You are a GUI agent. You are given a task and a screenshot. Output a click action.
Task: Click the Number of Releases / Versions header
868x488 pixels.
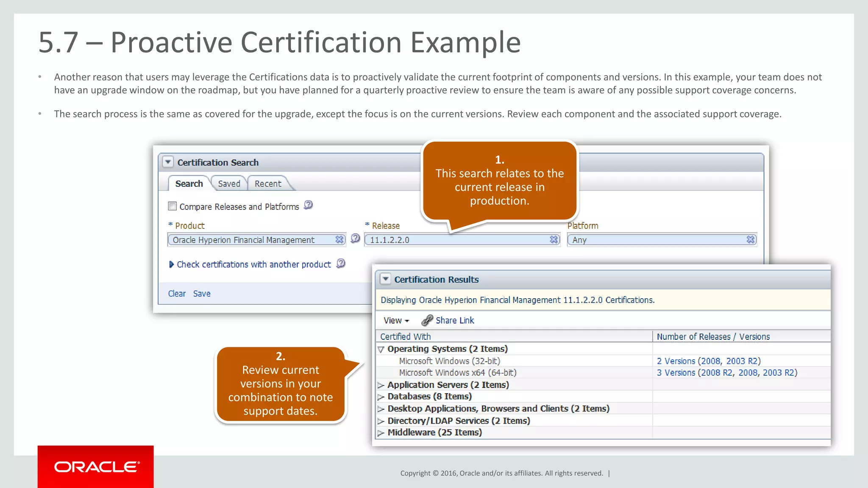pos(742,336)
